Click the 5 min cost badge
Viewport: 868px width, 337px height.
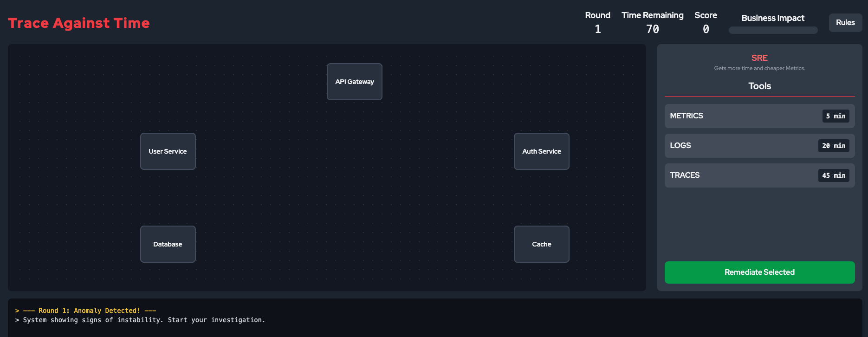coord(836,116)
